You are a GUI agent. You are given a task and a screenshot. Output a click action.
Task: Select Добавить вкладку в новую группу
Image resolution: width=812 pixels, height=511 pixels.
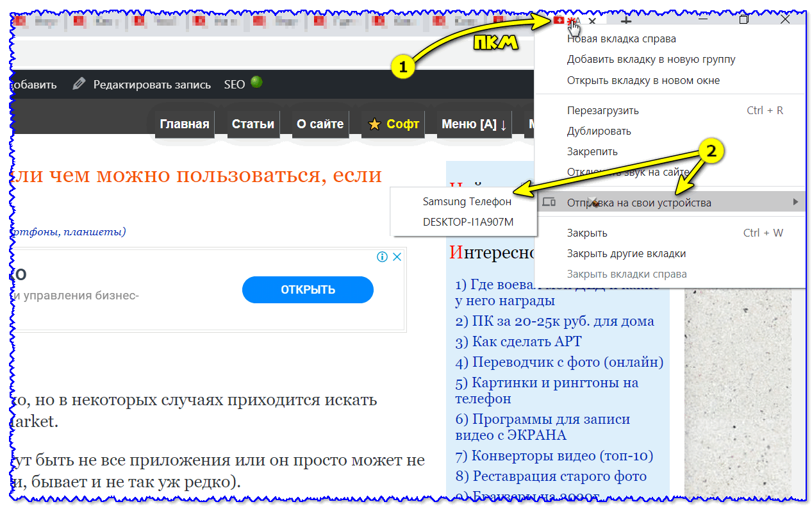point(650,60)
